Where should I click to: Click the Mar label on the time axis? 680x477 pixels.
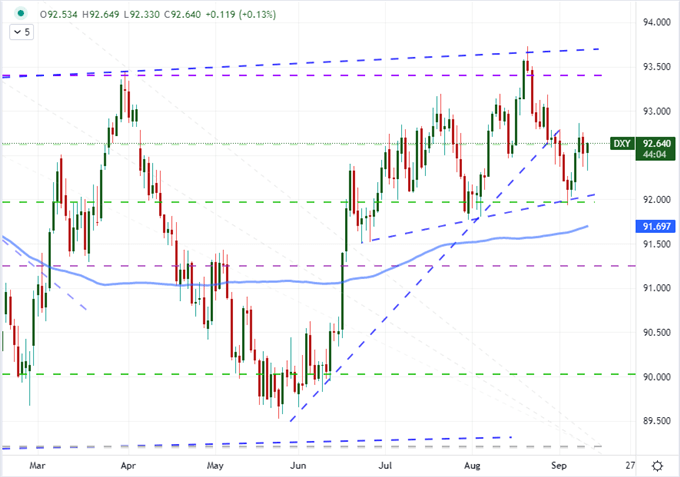[x=37, y=466]
